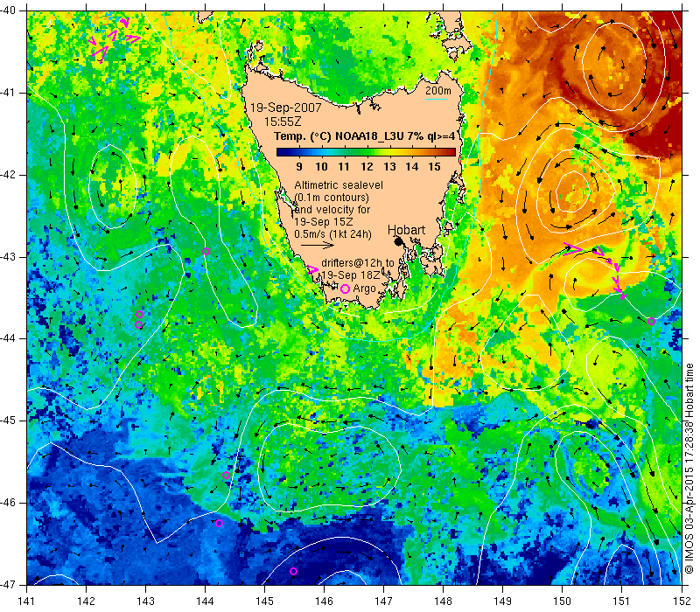The height and width of the screenshot is (612, 700).
Task: Click the magenta Argo legend circle
Action: point(345,289)
